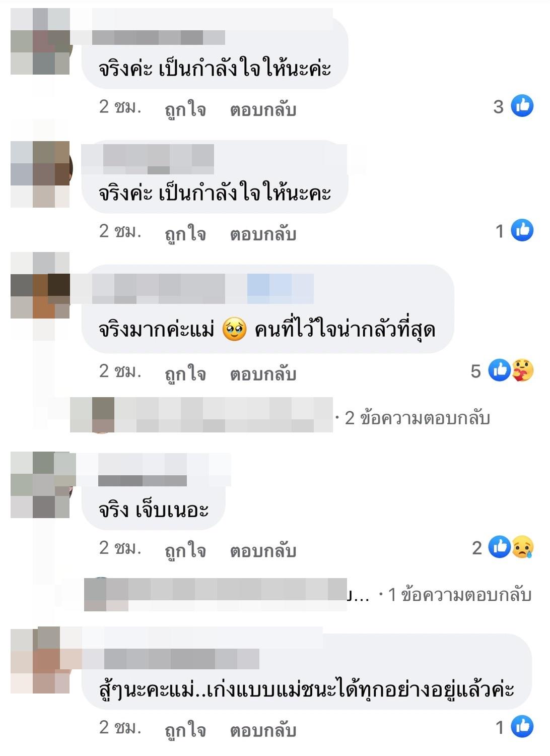Click the like reaction icon showing 3 likes

pos(522,106)
